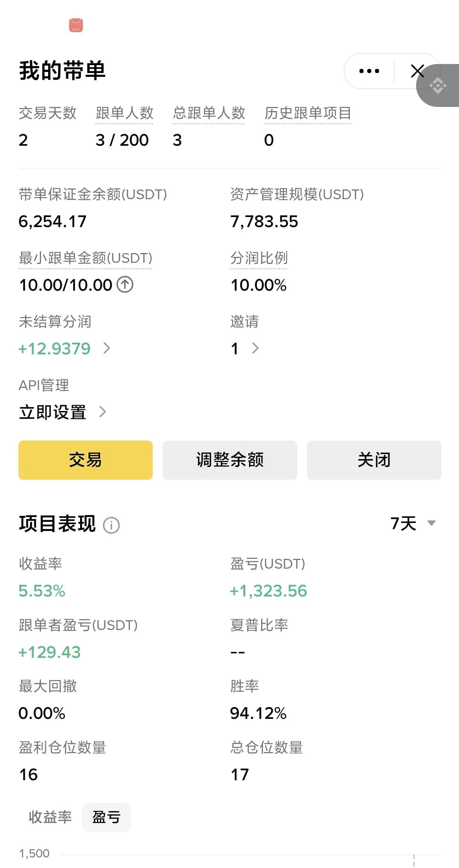The width and height of the screenshot is (459, 868).
Task: Show tooltip for 分润比例 label
Action: pyautogui.click(x=259, y=258)
